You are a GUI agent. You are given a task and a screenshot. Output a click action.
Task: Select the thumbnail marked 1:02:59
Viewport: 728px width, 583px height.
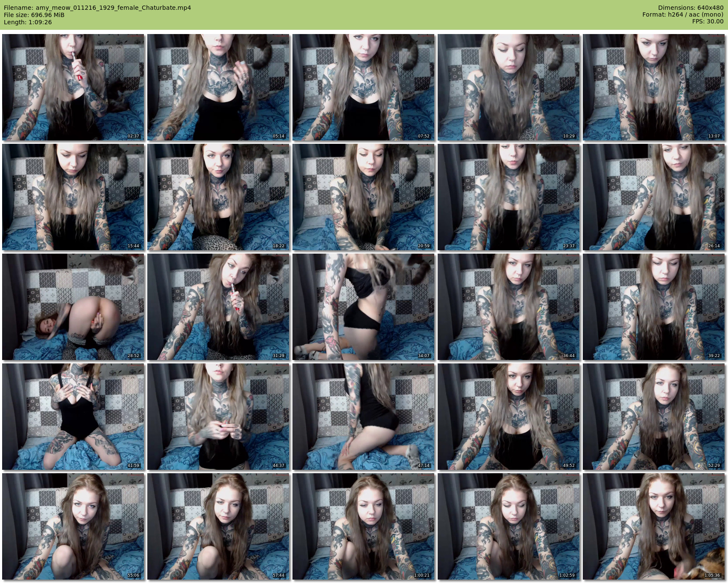coord(509,526)
